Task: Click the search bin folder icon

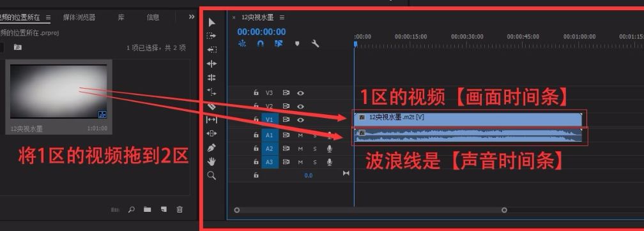Action: click(x=17, y=47)
